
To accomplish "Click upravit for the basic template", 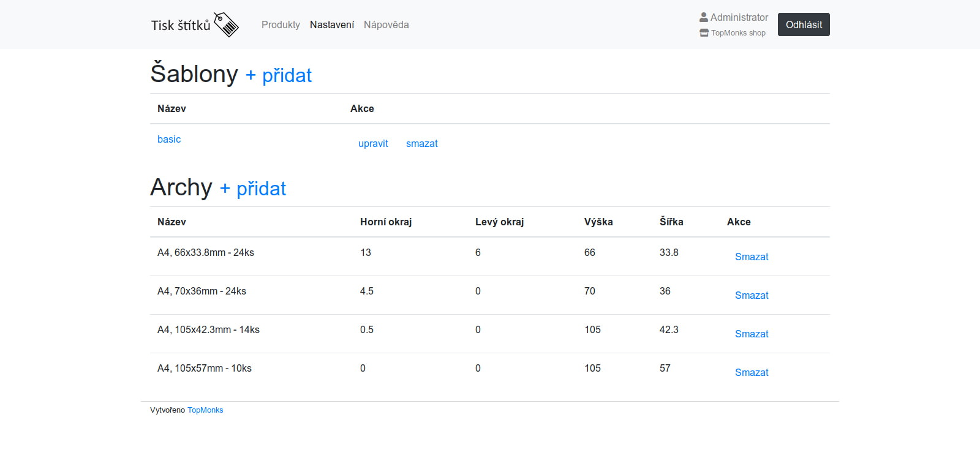I will point(373,143).
